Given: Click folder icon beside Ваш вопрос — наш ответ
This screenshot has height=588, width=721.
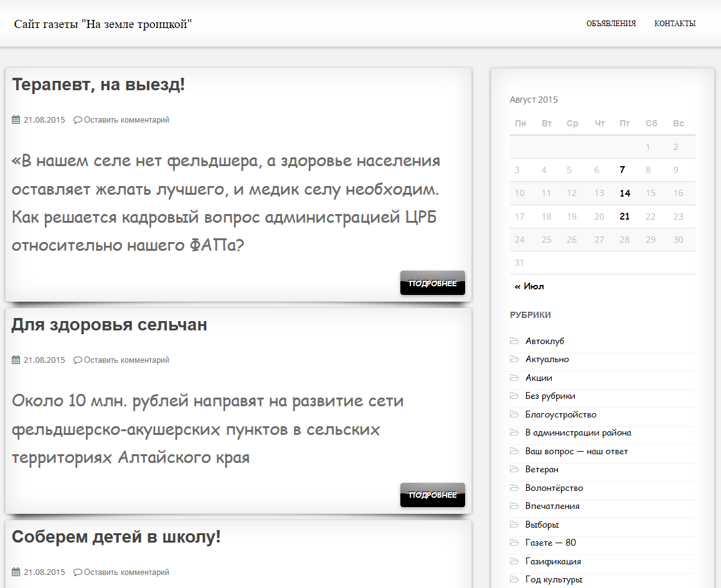Looking at the screenshot, I should point(514,451).
